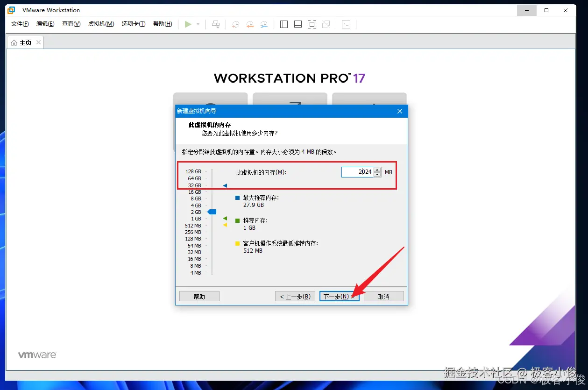Click the 客户机操作系统最低推荐内存 label
The height and width of the screenshot is (390, 588).
[x=280, y=243]
